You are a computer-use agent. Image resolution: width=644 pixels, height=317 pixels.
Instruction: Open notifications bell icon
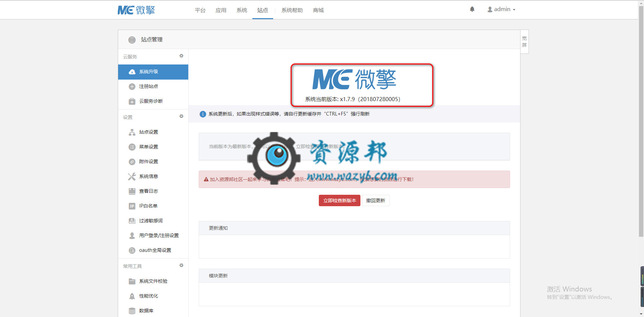pyautogui.click(x=472, y=9)
